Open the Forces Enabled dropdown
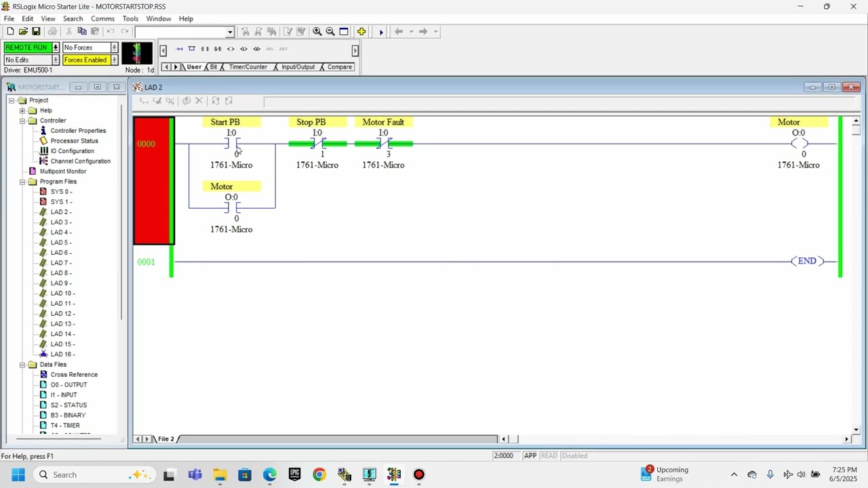 point(115,60)
